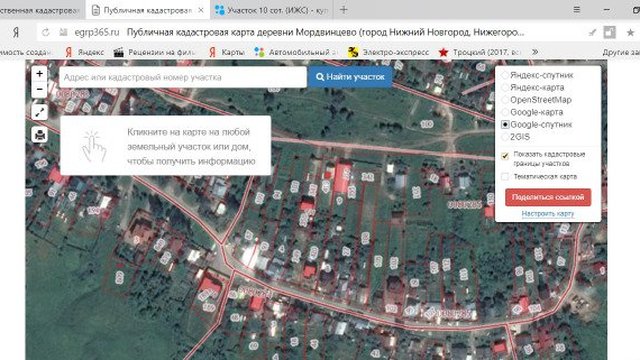Image resolution: width=640 pixels, height=360 pixels.
Task: Click Найти участок search button
Action: pos(350,77)
